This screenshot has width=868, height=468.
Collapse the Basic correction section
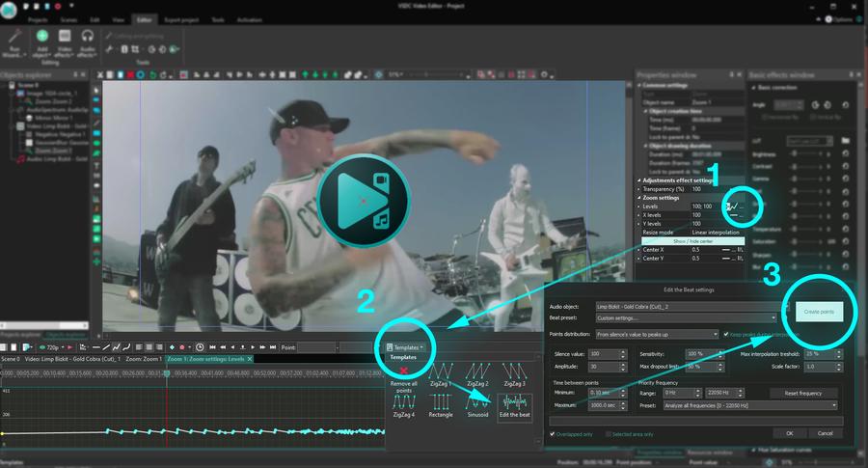tap(753, 88)
